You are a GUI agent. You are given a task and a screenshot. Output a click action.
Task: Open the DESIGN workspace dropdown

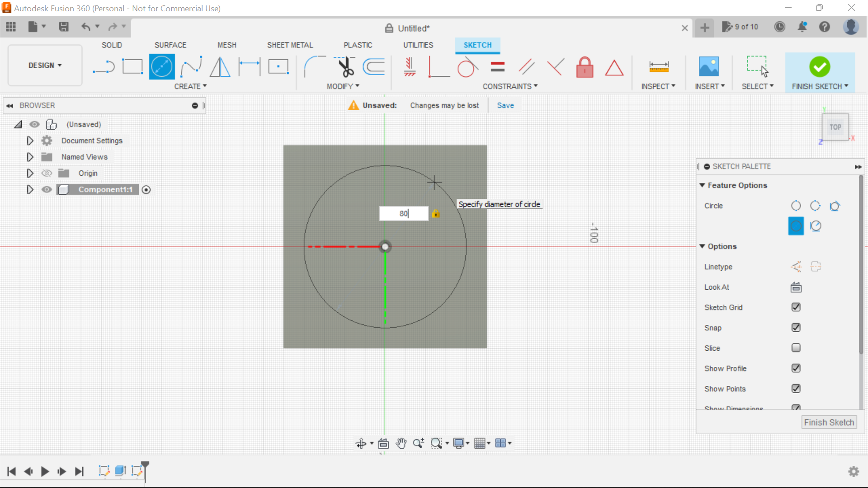(x=45, y=66)
